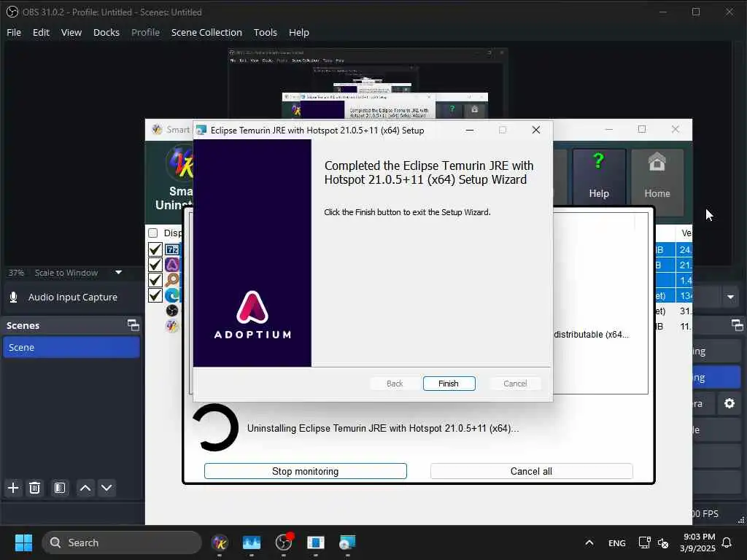Open the OBS Edit menu
This screenshot has width=747, height=560.
tap(41, 32)
